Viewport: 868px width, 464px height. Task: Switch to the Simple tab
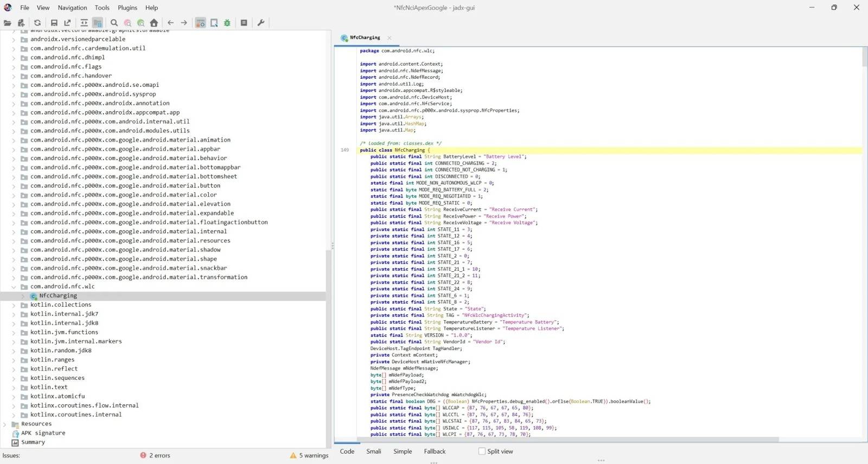pyautogui.click(x=403, y=452)
